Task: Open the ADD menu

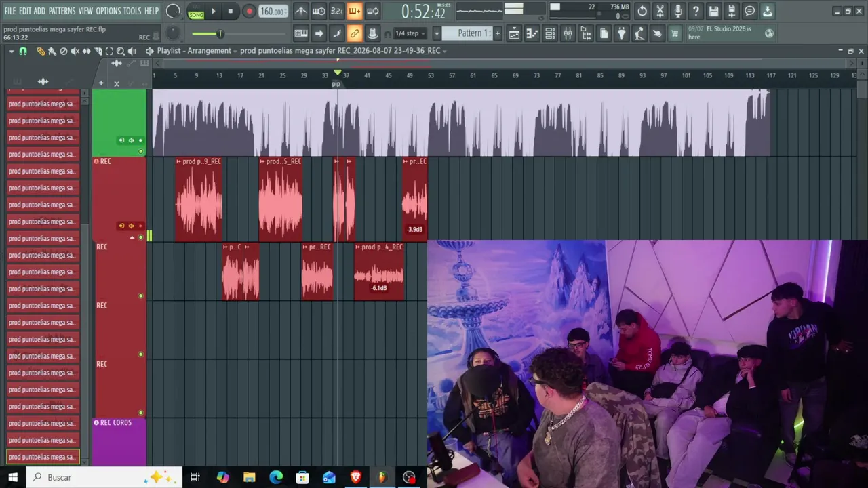Action: click(x=39, y=11)
